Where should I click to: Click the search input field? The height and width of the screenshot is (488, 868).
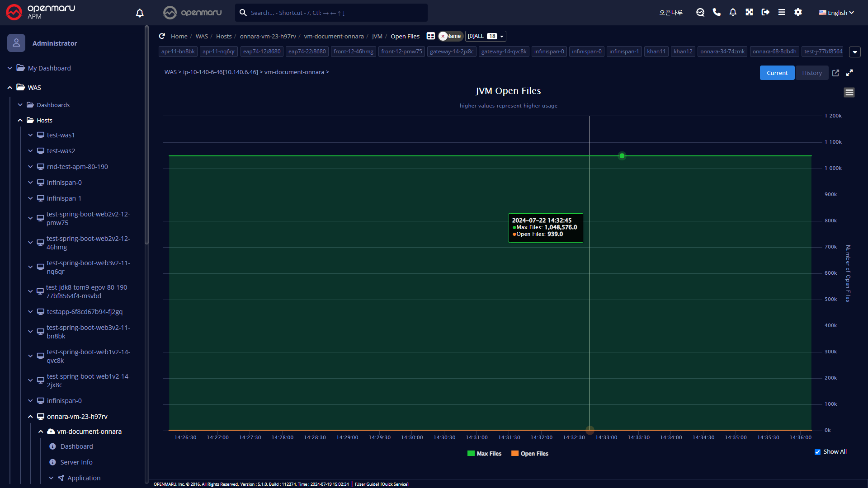click(335, 13)
